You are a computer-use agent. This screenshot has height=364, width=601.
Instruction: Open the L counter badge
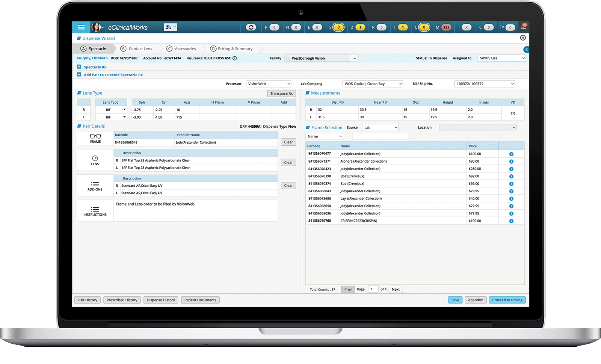tap(424, 27)
